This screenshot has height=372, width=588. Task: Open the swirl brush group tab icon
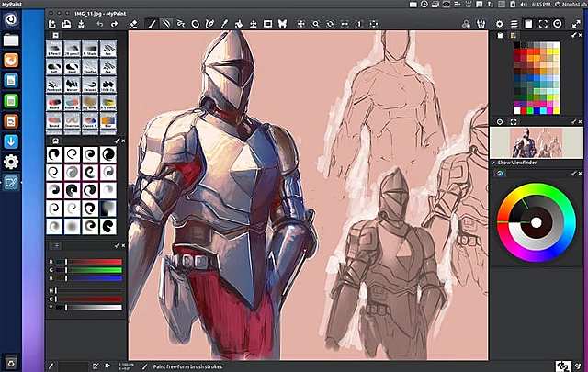point(55,141)
